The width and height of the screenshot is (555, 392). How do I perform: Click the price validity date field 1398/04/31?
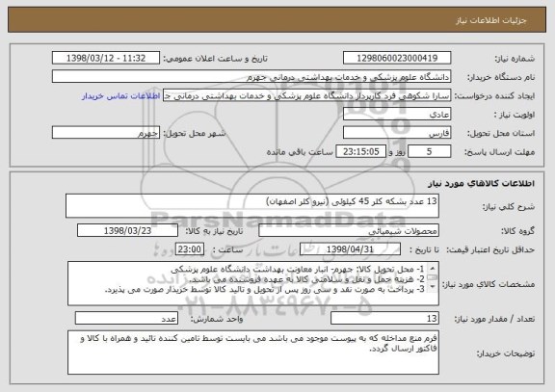tap(350, 249)
